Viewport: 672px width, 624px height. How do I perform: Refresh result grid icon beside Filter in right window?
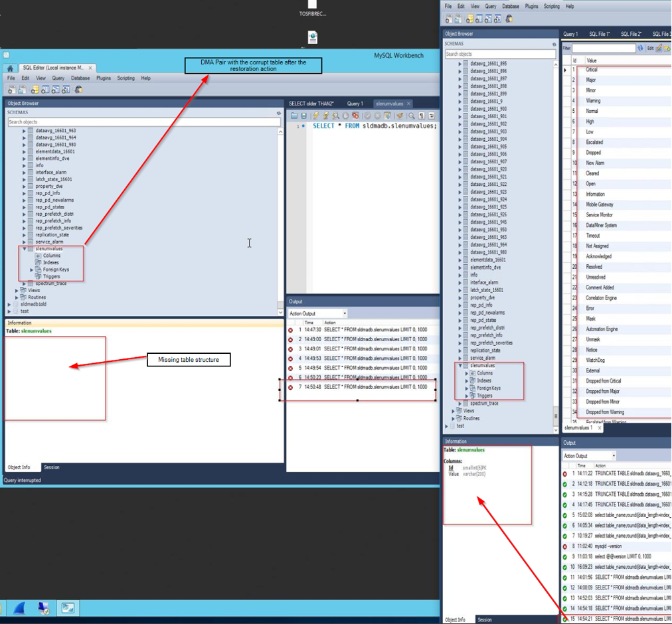640,48
